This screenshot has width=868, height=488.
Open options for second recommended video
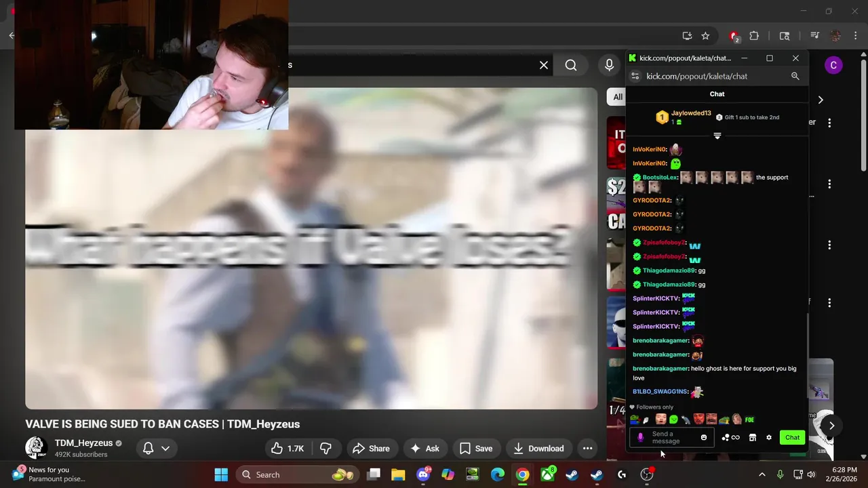pos(829,184)
